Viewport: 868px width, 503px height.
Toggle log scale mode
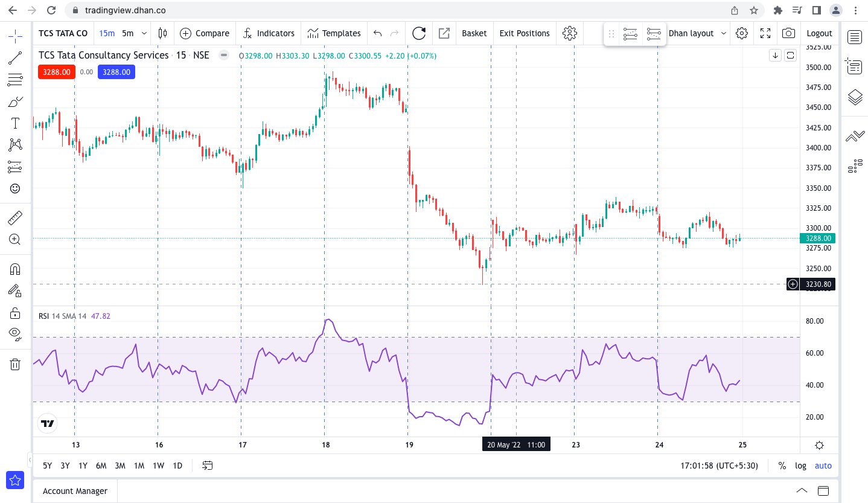pos(800,466)
